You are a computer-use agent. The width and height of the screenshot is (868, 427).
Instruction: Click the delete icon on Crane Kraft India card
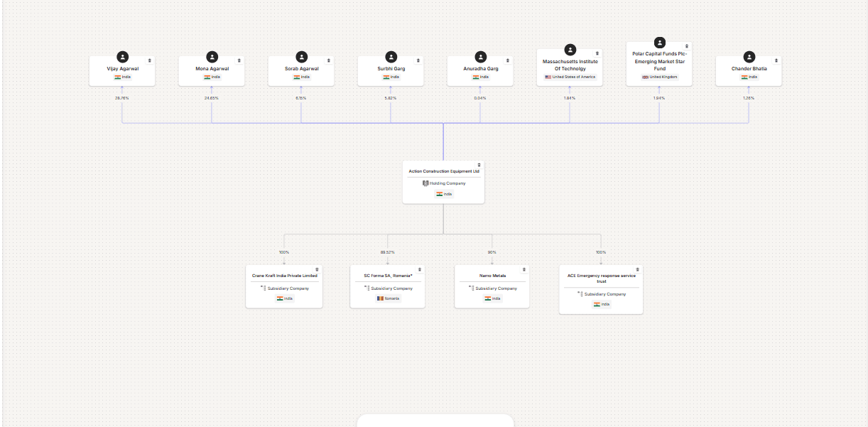pyautogui.click(x=318, y=269)
